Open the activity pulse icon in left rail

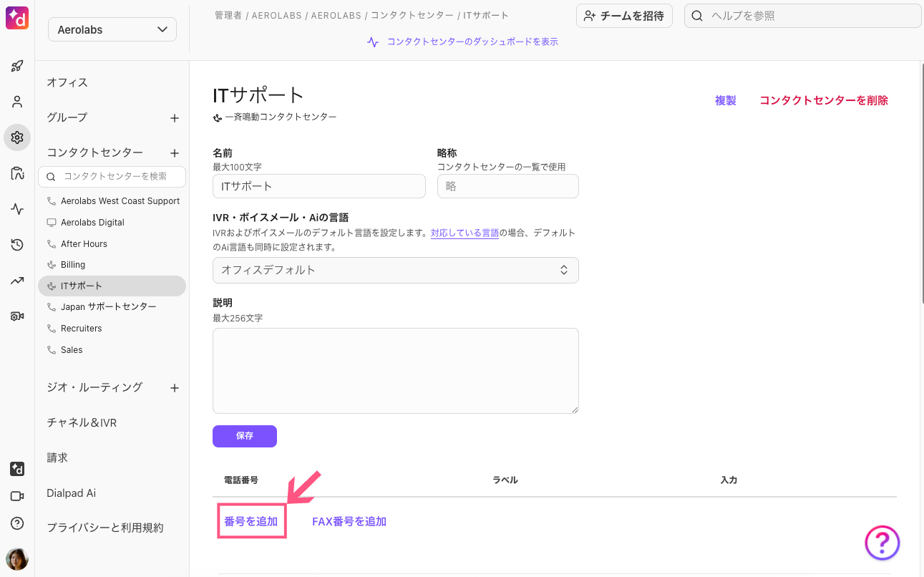tap(17, 209)
